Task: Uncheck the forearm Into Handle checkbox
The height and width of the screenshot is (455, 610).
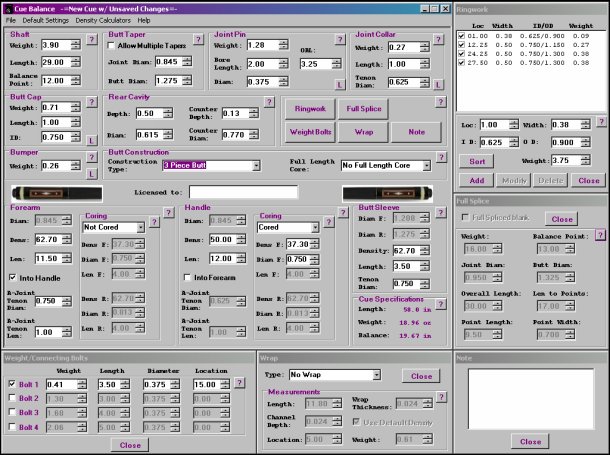Action: click(x=14, y=277)
